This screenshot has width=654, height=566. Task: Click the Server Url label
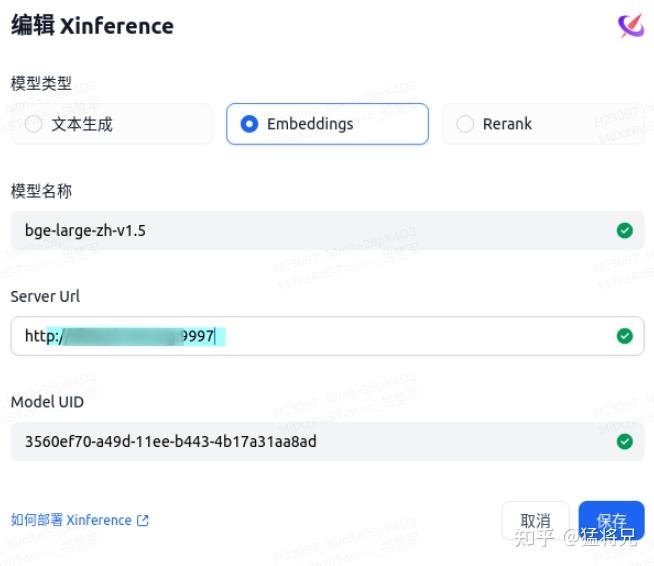[x=45, y=296]
